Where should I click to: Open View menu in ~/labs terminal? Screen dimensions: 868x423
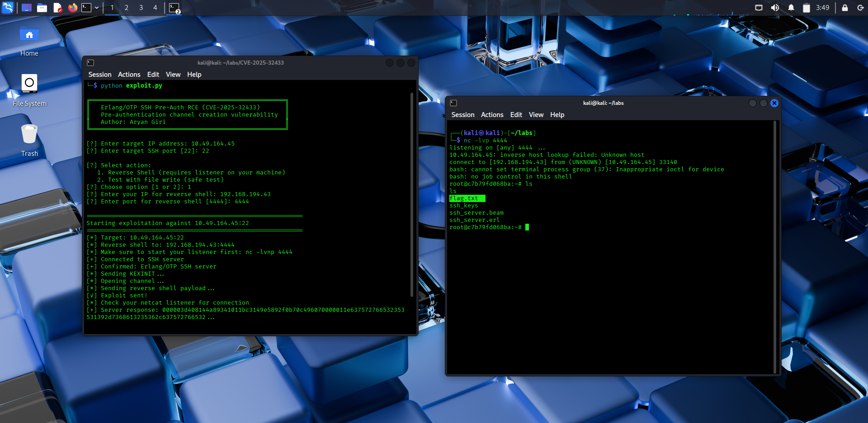coord(536,115)
